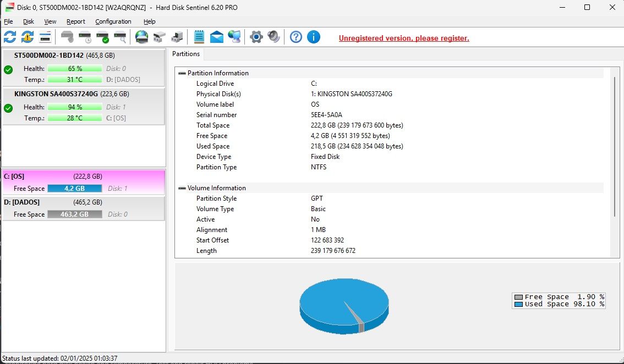The image size is (624, 364).
Task: Click Total Space value '222,8 GB (239 179 673 600 bytes)'
Action: [357, 125]
